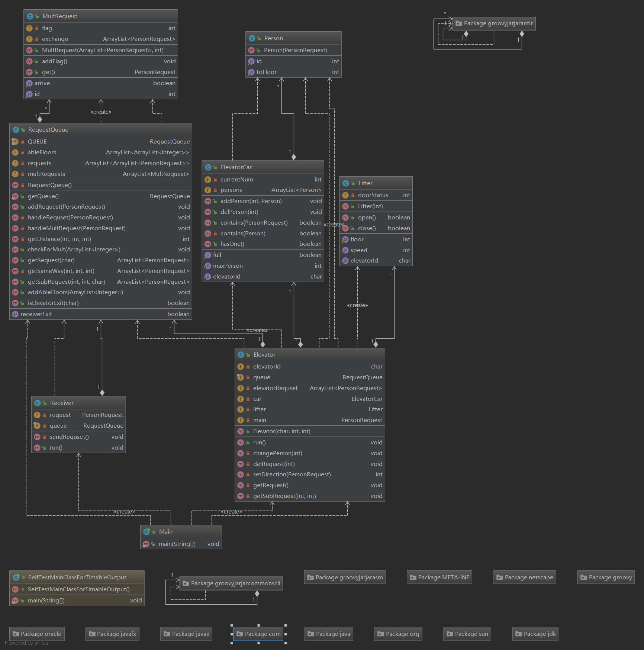Click the handleMultRequest(PersonRequest) row
This screenshot has height=650, width=644.
point(101,228)
